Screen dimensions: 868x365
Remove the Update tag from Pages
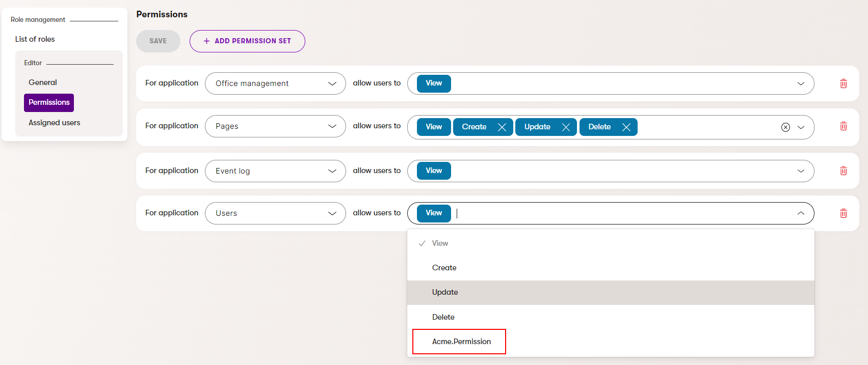coord(566,127)
